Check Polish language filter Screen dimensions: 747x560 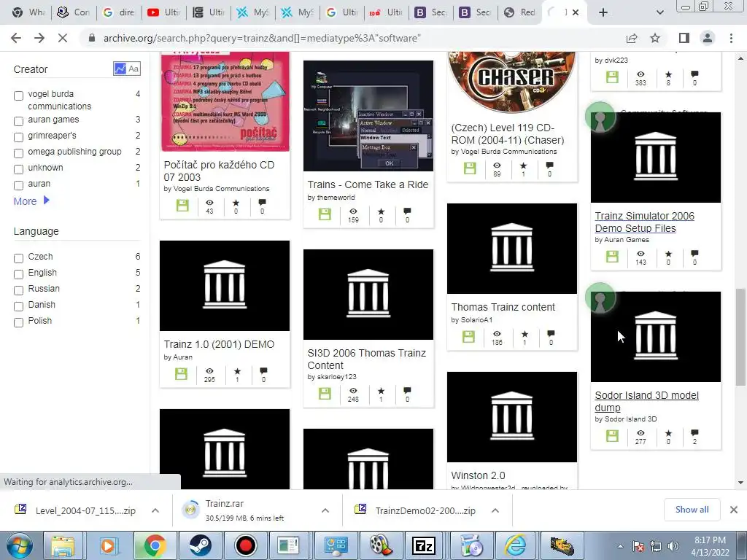(18, 322)
